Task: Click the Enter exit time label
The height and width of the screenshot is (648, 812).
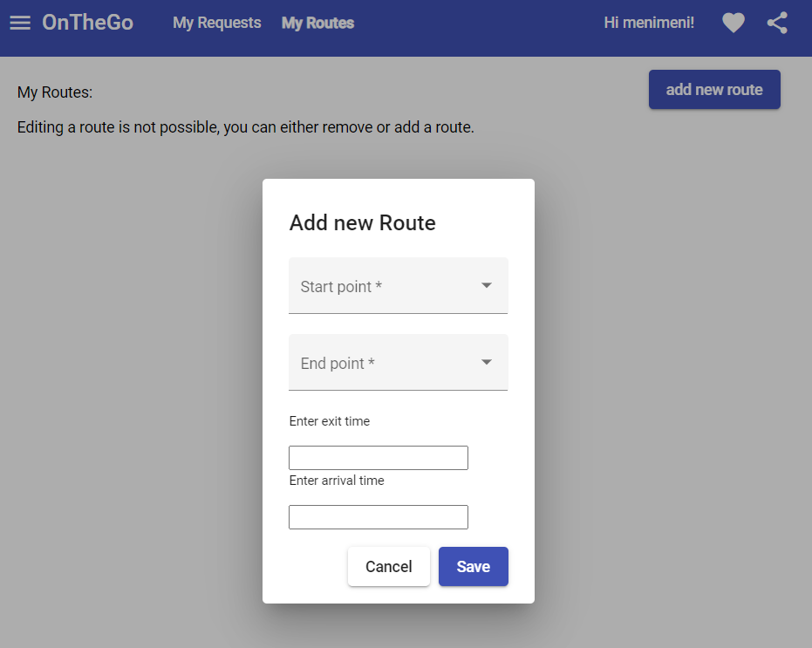Action: pos(330,421)
